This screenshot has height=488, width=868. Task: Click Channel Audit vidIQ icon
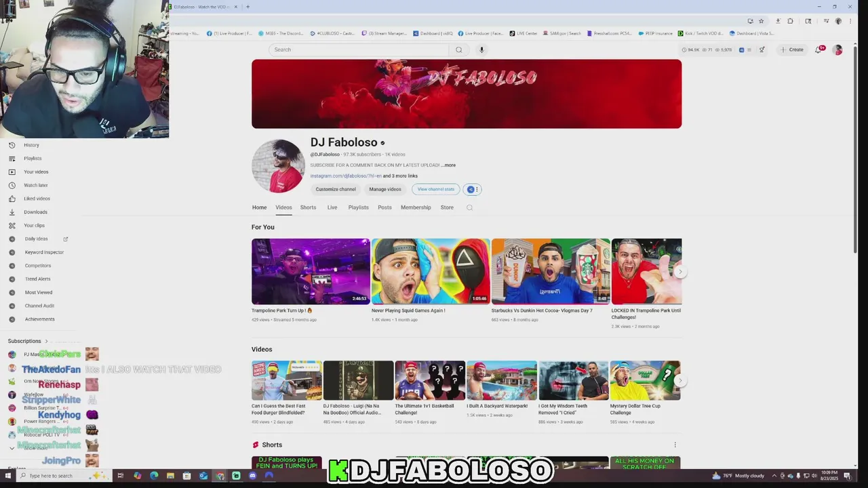tap(12, 306)
